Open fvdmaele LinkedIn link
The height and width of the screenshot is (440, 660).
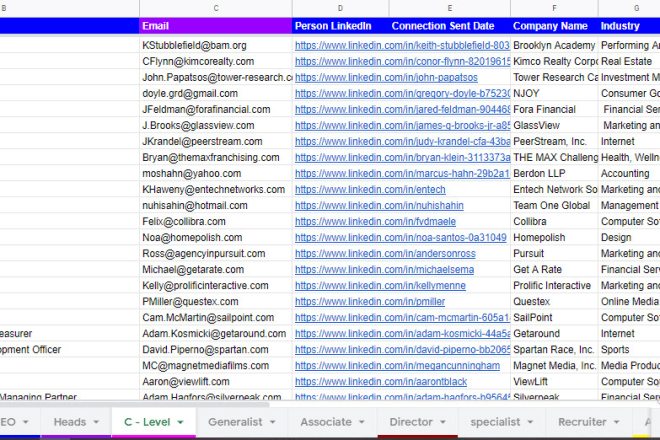tap(375, 221)
